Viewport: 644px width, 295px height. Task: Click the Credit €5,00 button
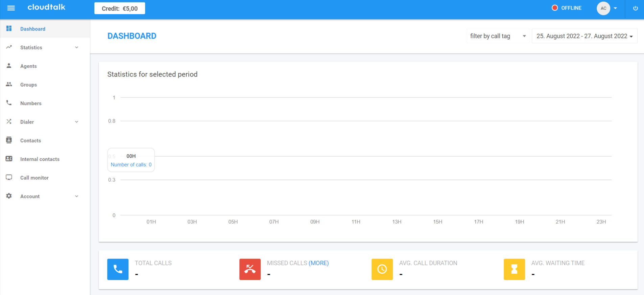(120, 8)
